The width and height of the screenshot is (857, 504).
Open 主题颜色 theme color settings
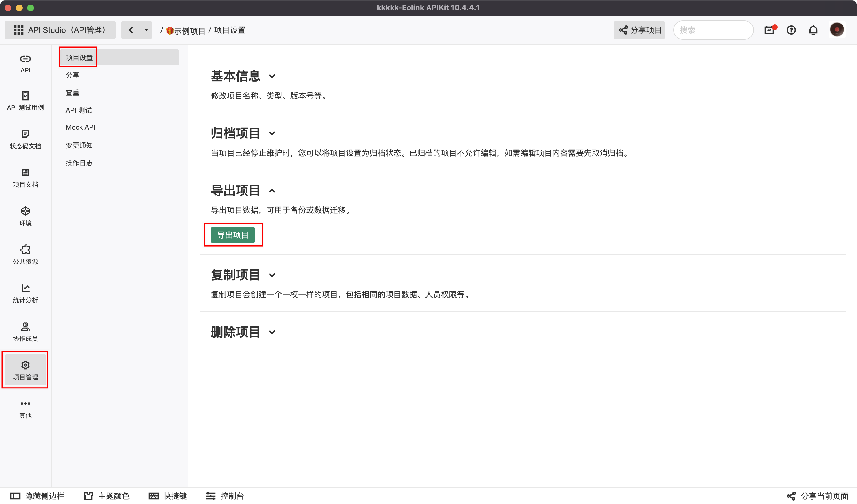point(106,496)
